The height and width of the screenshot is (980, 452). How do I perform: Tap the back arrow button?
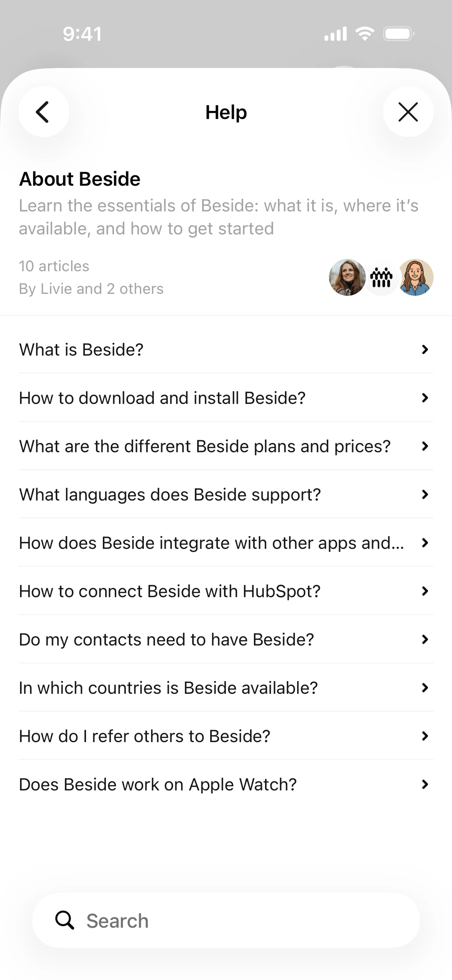[x=43, y=112]
